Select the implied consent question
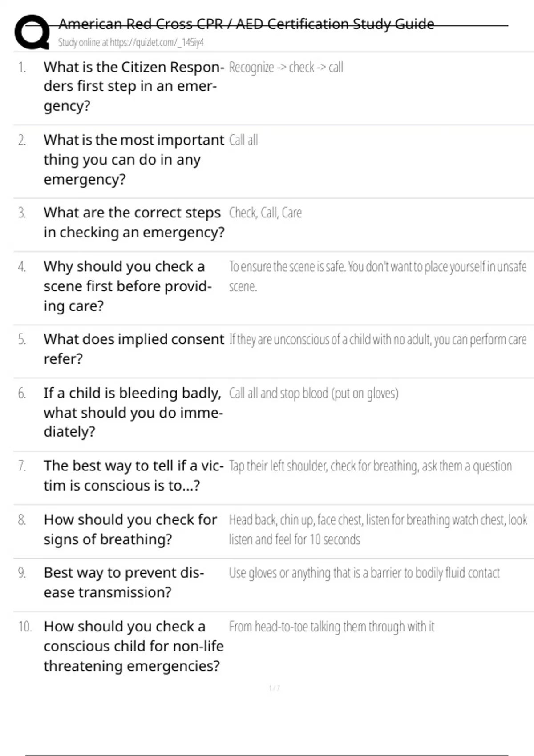The height and width of the screenshot is (756, 534). [x=133, y=349]
